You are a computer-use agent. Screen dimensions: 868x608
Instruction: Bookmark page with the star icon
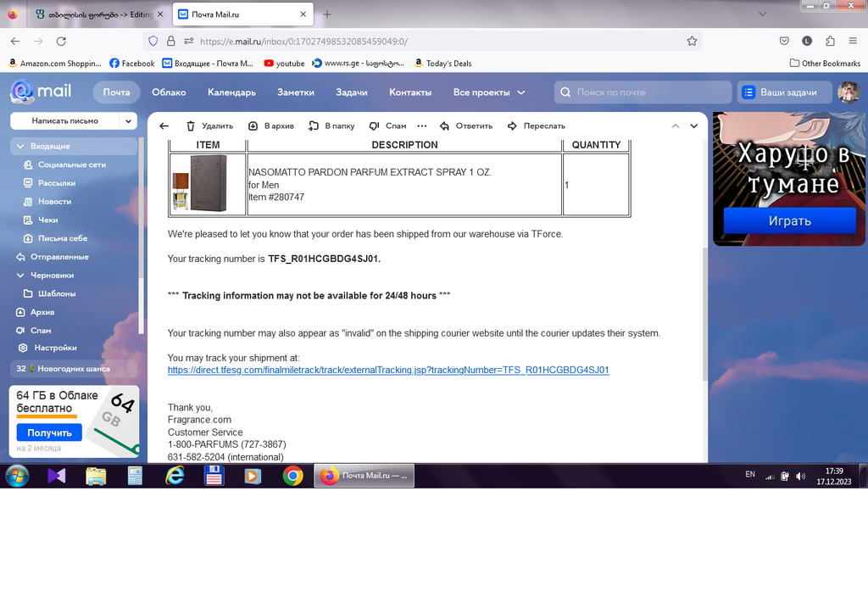coord(692,41)
